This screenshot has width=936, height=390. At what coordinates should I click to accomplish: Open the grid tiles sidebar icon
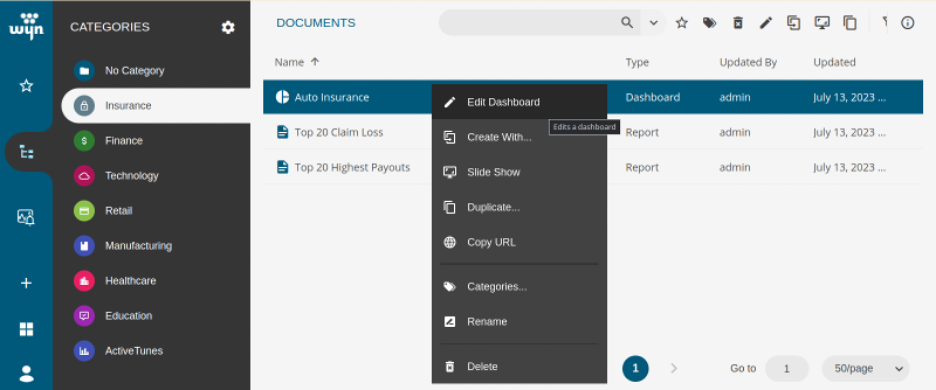pos(26,329)
